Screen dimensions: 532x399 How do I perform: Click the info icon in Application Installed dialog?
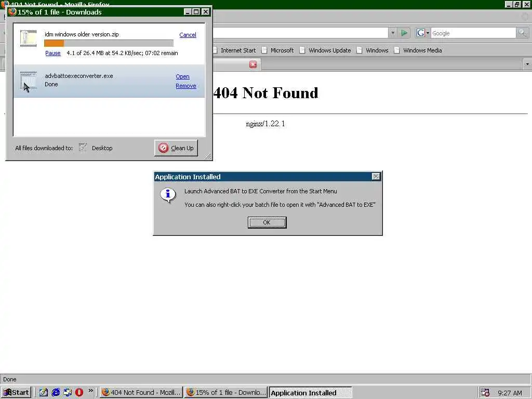click(x=168, y=195)
